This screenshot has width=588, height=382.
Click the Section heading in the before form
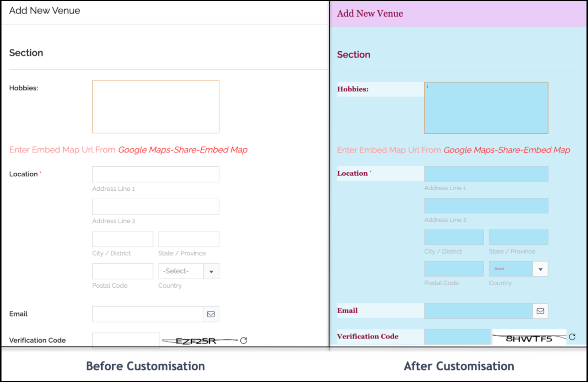[x=26, y=53]
